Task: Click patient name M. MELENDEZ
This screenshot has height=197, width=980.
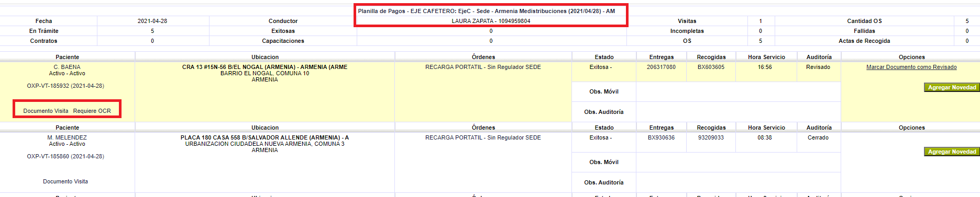Action: click(67, 137)
